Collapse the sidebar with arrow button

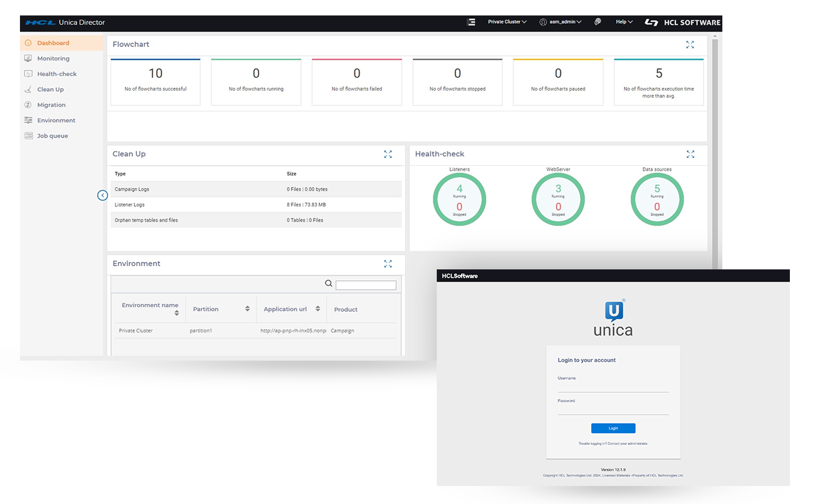click(102, 195)
